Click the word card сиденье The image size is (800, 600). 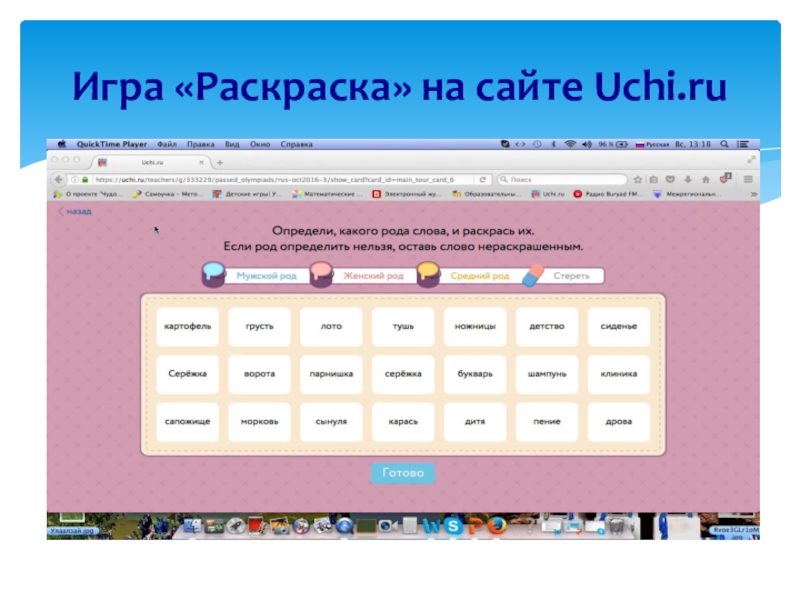pyautogui.click(x=619, y=326)
